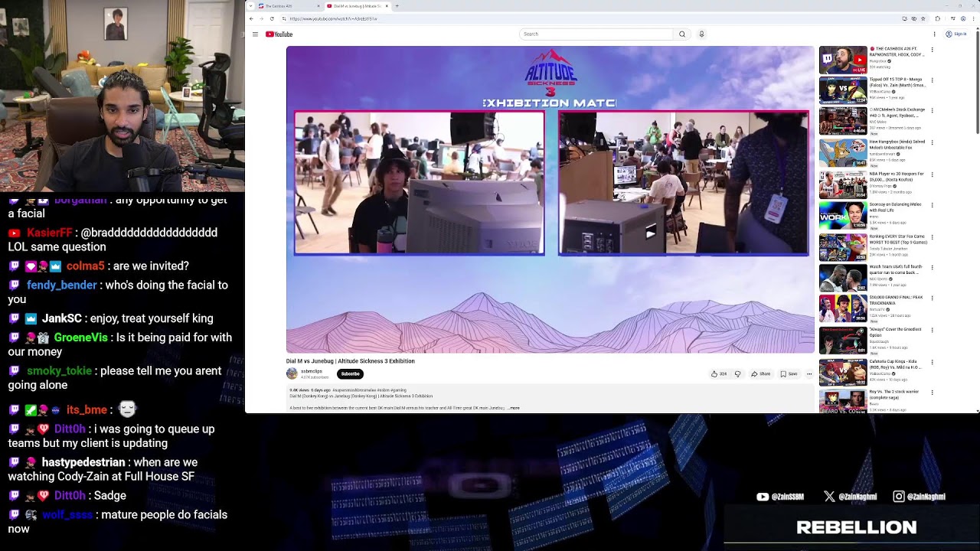Viewport: 980px width, 551px height.
Task: Click the Sign in button
Action: (955, 34)
